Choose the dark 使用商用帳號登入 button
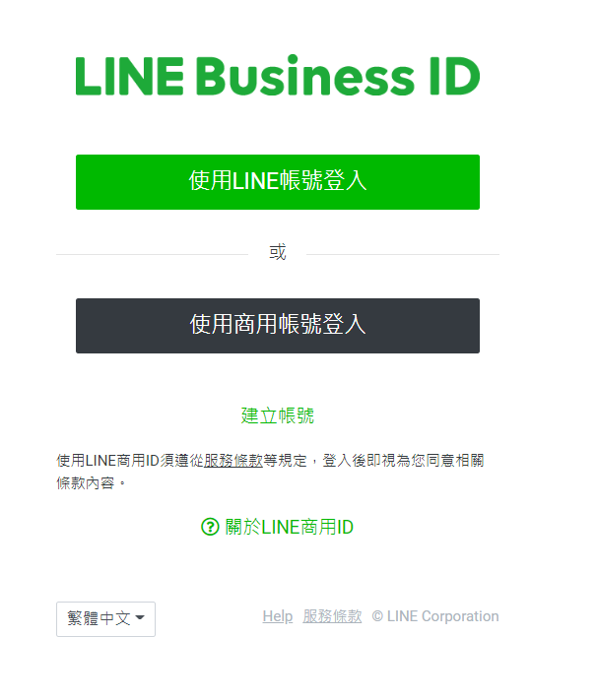This screenshot has height=700, width=598. (278, 326)
